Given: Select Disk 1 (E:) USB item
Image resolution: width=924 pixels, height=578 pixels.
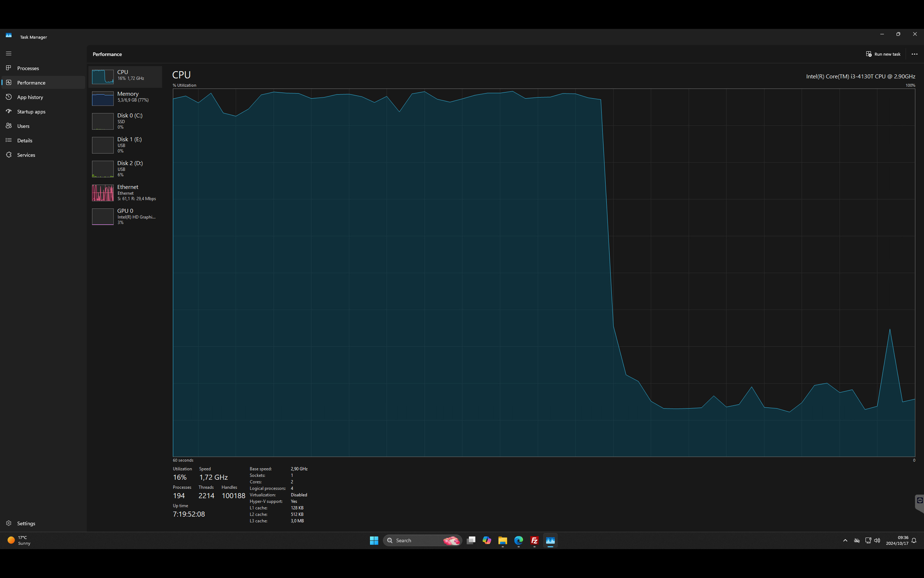Looking at the screenshot, I should 125,145.
